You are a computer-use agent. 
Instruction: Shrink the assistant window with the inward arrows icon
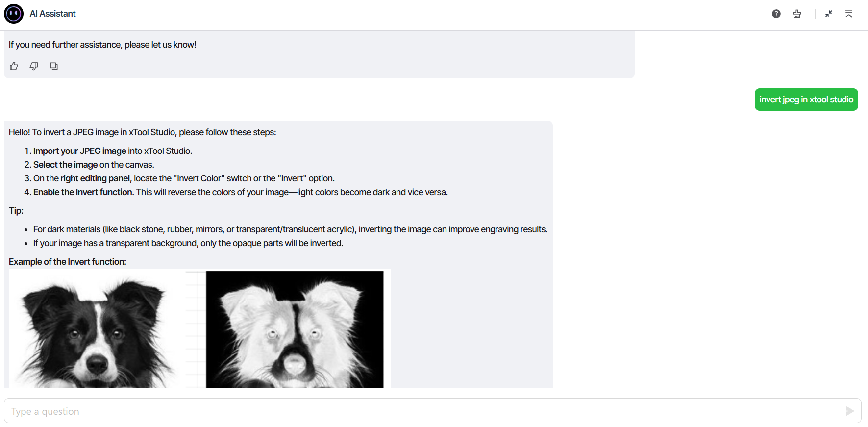(x=829, y=14)
